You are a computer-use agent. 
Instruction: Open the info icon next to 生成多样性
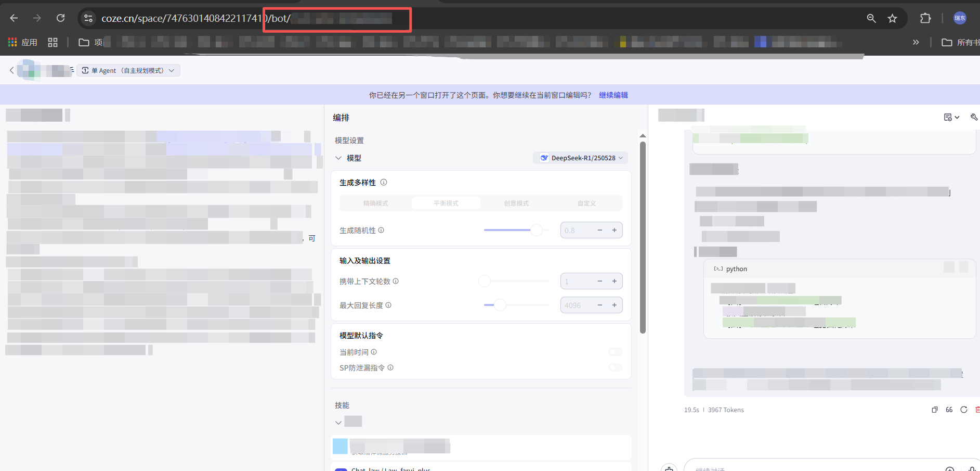(384, 182)
